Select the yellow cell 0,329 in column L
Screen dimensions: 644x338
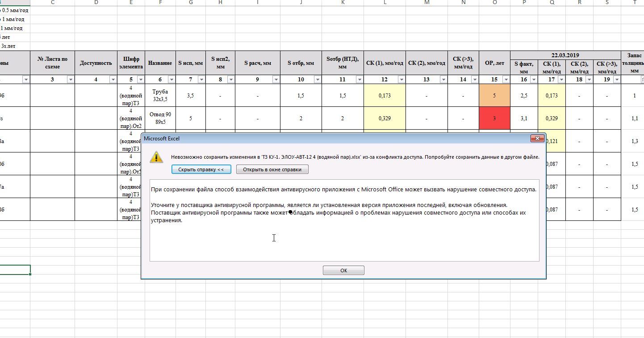[385, 118]
